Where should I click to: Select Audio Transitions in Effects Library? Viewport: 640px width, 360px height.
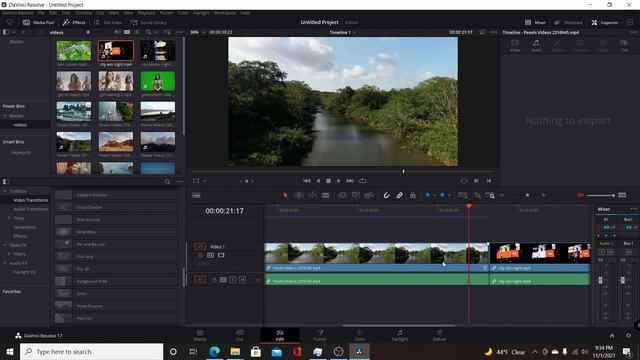(31, 209)
